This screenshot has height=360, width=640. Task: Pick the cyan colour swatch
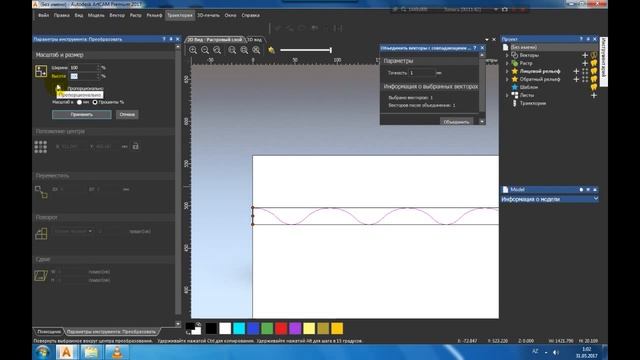pos(239,329)
